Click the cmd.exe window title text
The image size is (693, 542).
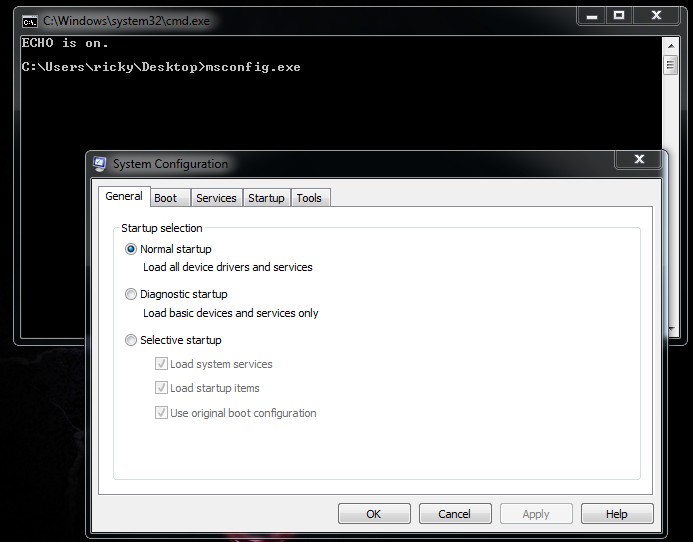(x=126, y=21)
